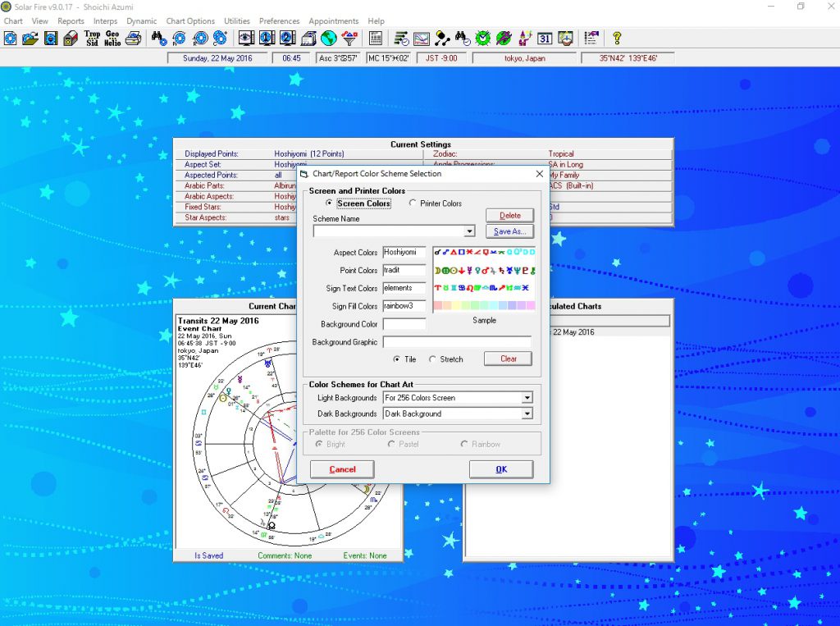Click the ephemeris table grid icon
Viewport: 840px width, 626px height.
click(x=376, y=39)
